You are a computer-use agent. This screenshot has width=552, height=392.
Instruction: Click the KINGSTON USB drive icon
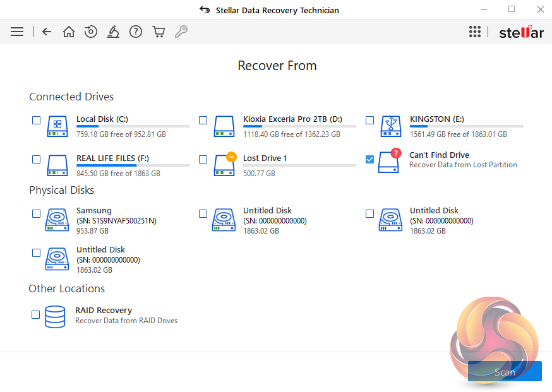391,126
